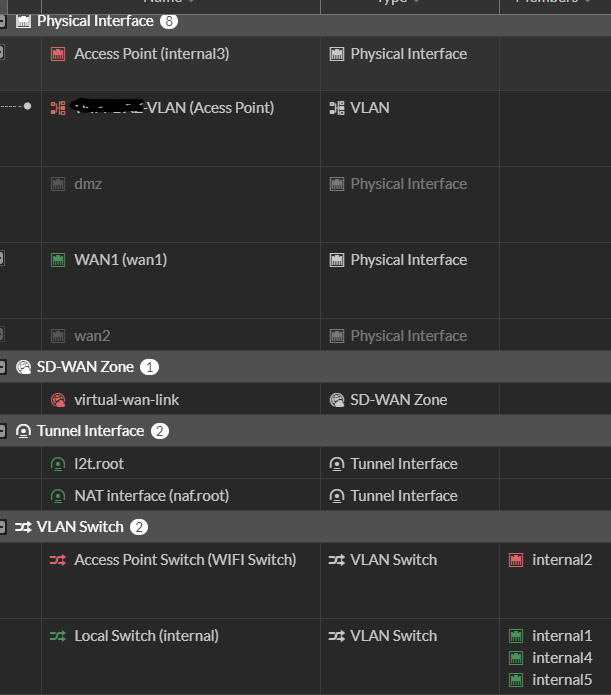Collapse the Physical Interface group
The height and width of the screenshot is (695, 611).
click(x=3, y=21)
